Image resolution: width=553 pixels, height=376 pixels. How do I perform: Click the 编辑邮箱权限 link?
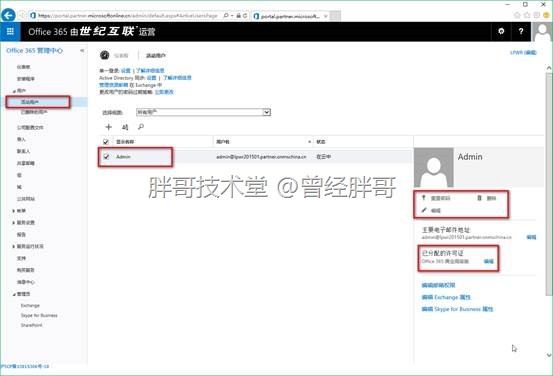click(438, 285)
